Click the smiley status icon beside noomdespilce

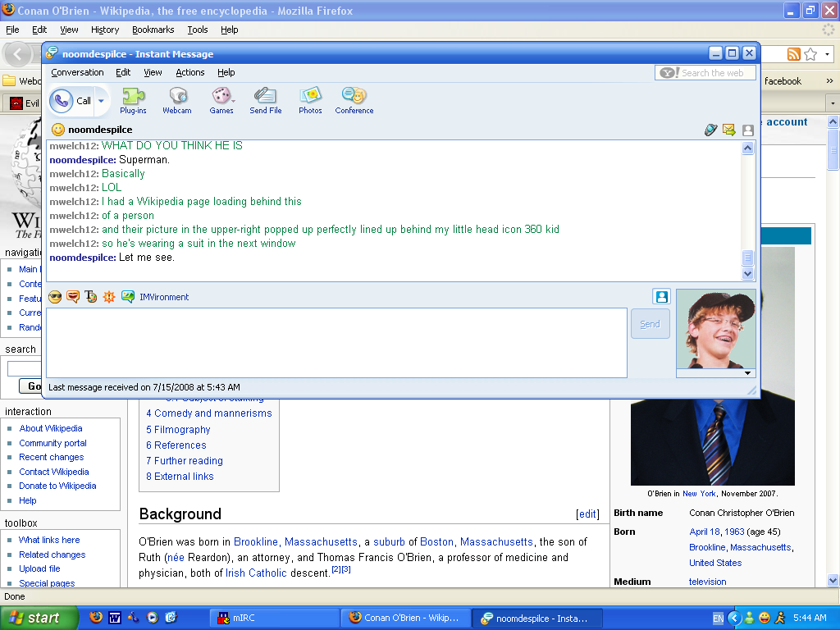[58, 129]
